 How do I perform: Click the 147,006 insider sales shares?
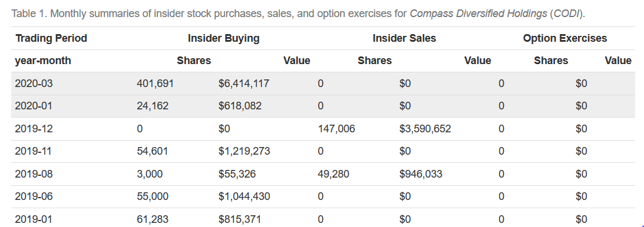336,129
